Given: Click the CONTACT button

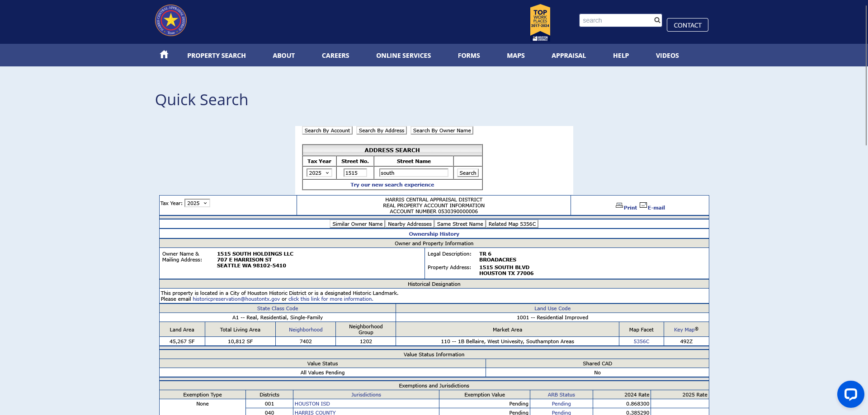Looking at the screenshot, I should pyautogui.click(x=687, y=25).
